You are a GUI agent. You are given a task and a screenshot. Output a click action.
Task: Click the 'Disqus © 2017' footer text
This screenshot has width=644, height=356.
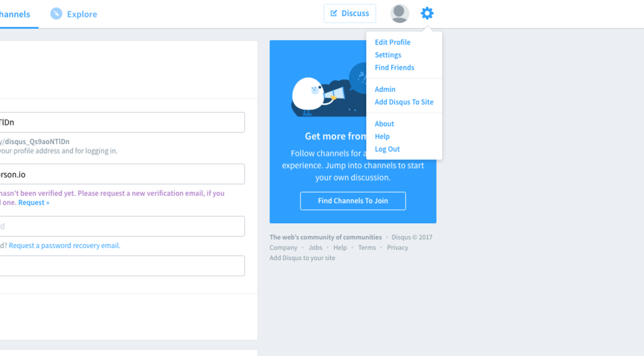[x=411, y=237]
